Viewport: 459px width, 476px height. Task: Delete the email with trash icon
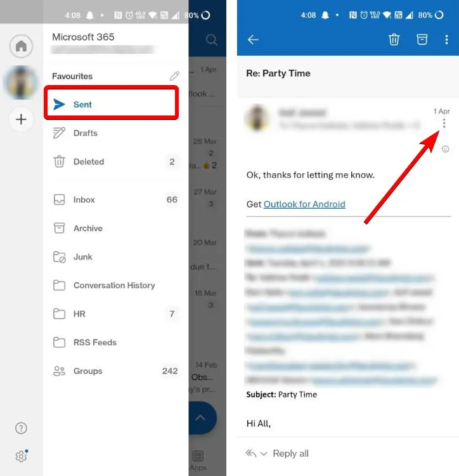(x=394, y=39)
